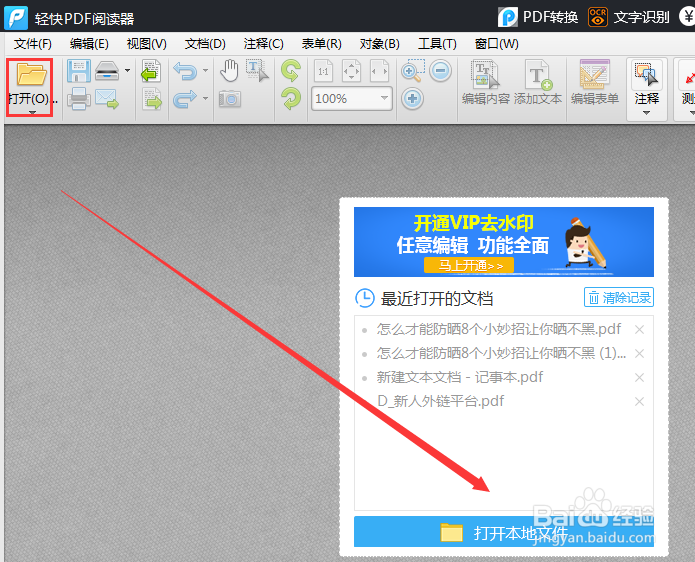
Task: Open PDF转换 in title bar
Action: click(538, 17)
